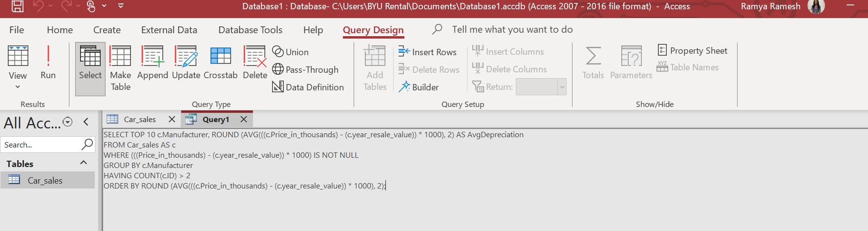This screenshot has width=868, height=231.
Task: Click the Union query button
Action: point(291,52)
